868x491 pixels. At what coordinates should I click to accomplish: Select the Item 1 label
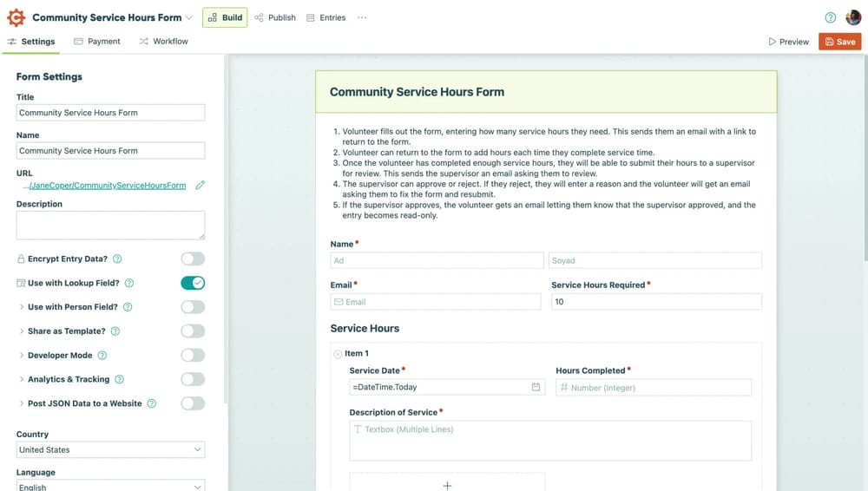click(357, 354)
